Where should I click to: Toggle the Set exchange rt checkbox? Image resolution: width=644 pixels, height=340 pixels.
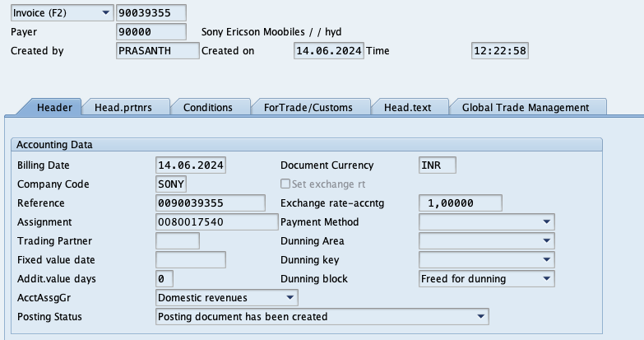286,184
